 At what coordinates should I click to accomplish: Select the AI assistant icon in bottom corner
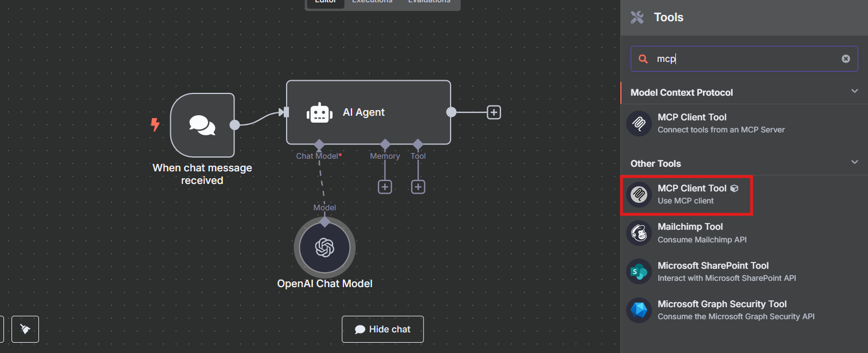[25, 329]
